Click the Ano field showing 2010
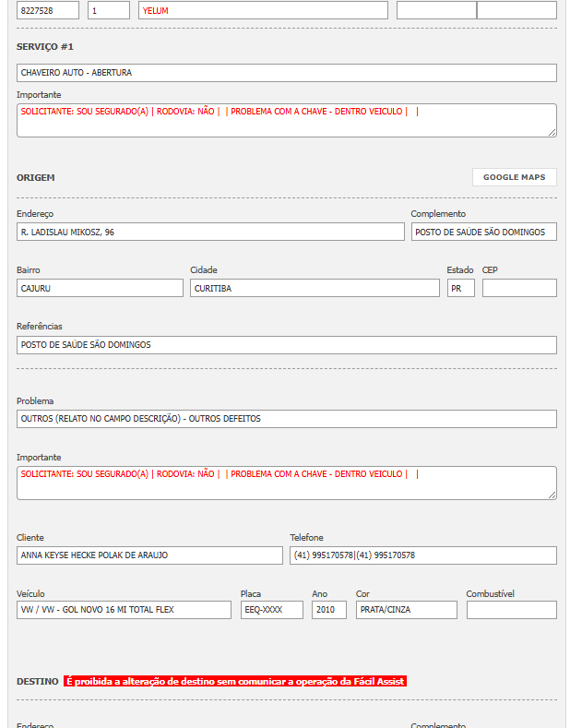The height and width of the screenshot is (728, 570). pos(329,610)
